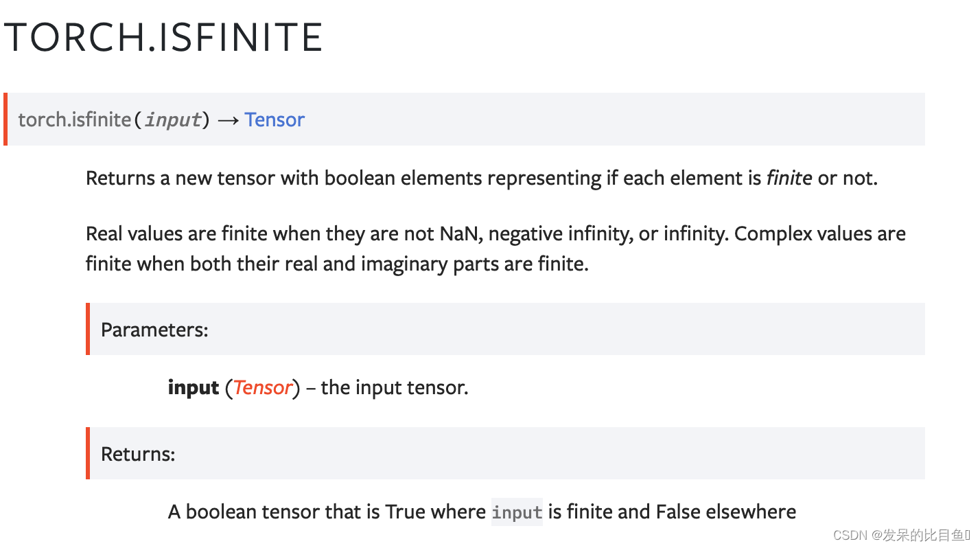Image resolution: width=980 pixels, height=548 pixels.
Task: Click the orange bar beside Parameters
Action: coord(88,329)
